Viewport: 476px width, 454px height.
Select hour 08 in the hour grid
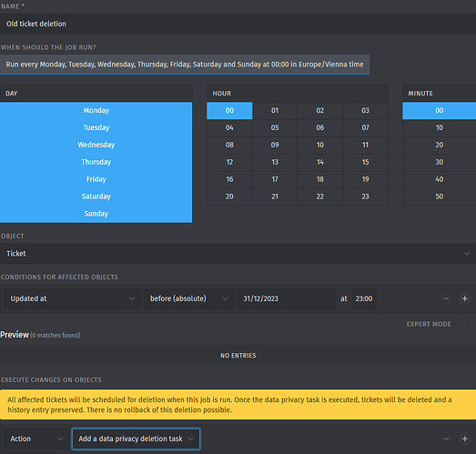[229, 145]
